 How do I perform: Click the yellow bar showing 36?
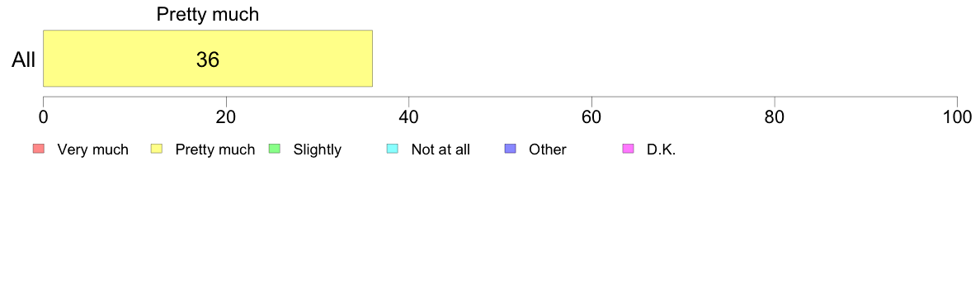[x=208, y=58]
